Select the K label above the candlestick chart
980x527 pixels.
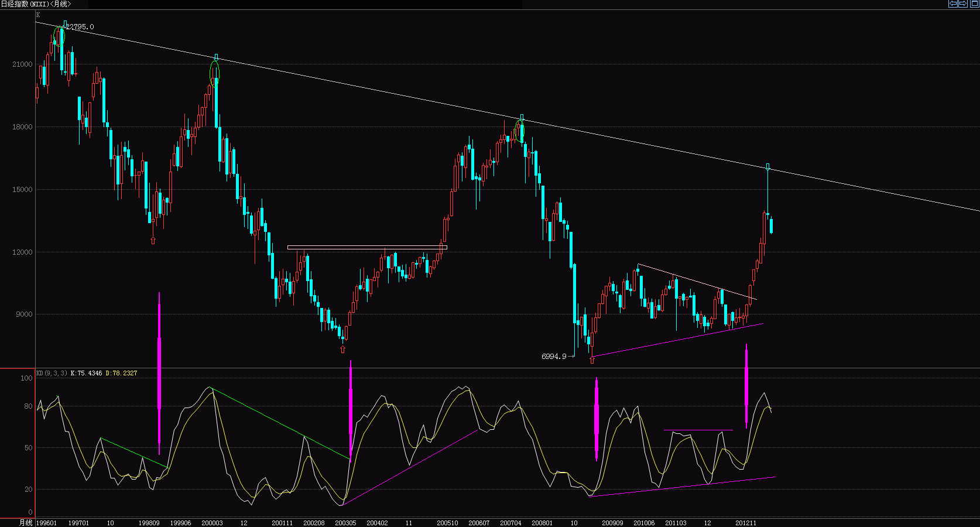38,15
